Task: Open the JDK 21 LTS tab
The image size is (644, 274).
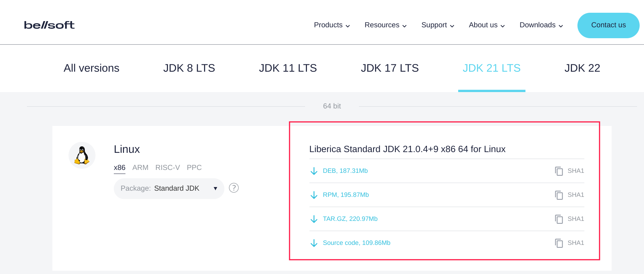Action: pyautogui.click(x=492, y=68)
